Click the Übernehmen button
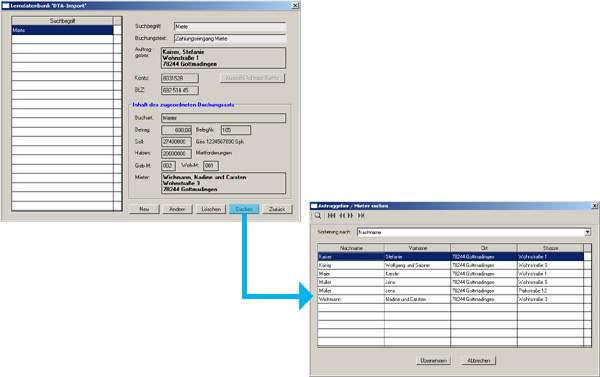Image resolution: width=600 pixels, height=377 pixels. click(433, 361)
